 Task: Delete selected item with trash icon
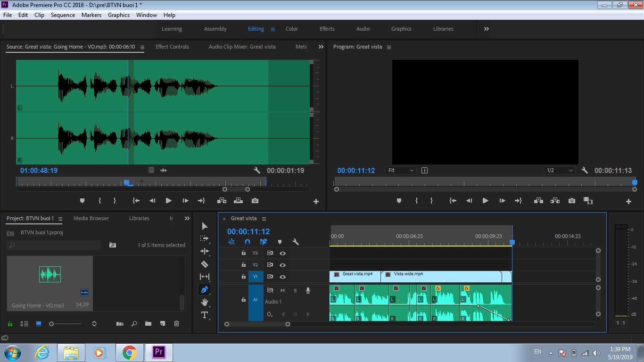(177, 324)
